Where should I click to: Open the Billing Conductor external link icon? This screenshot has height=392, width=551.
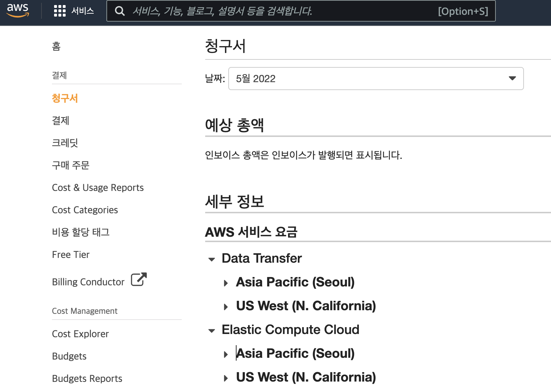[x=139, y=279]
